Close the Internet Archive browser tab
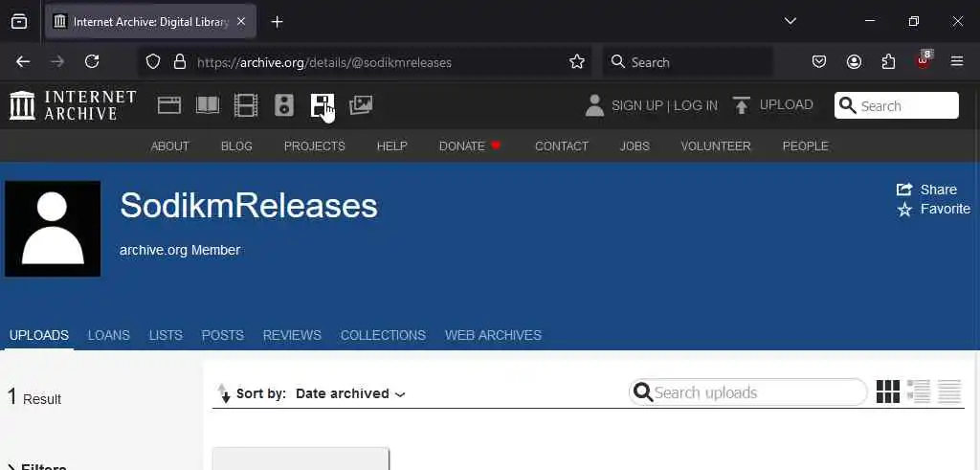Image resolution: width=980 pixels, height=470 pixels. tap(241, 21)
